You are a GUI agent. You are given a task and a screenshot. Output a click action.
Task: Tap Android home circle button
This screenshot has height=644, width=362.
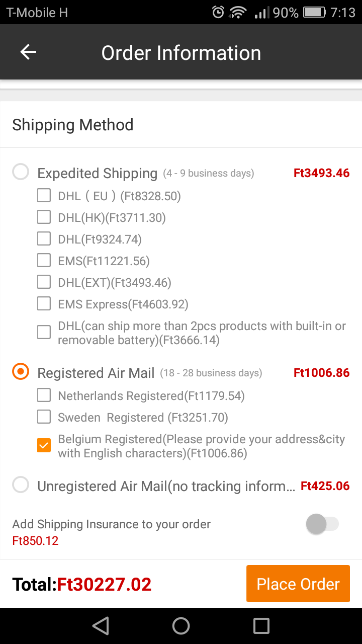point(181,626)
